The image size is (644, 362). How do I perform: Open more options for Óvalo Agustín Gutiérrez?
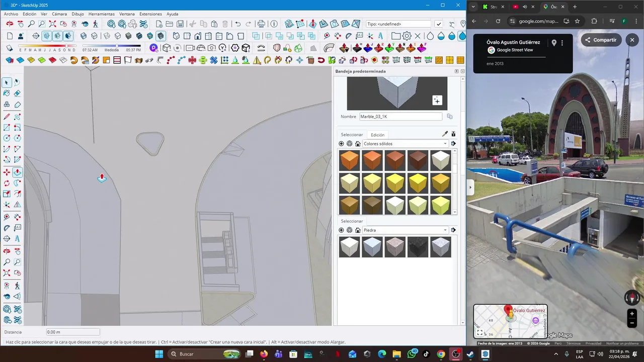coord(562,43)
